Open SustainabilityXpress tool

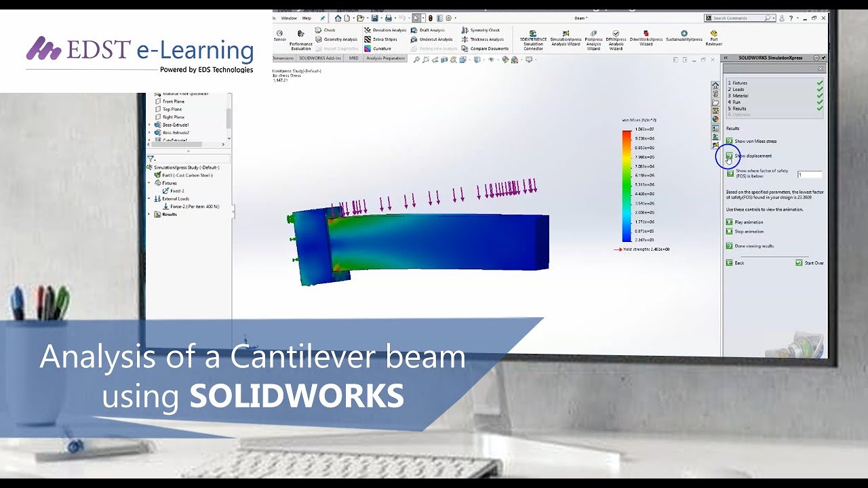pos(684,36)
